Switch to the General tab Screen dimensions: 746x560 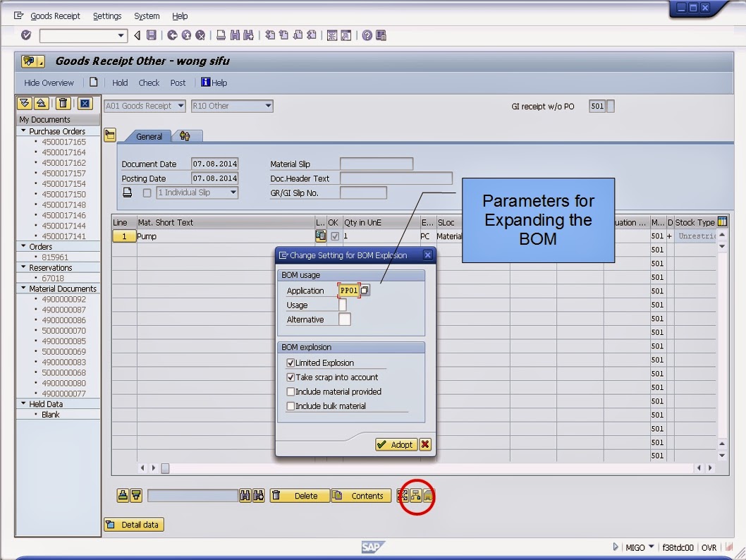148,136
